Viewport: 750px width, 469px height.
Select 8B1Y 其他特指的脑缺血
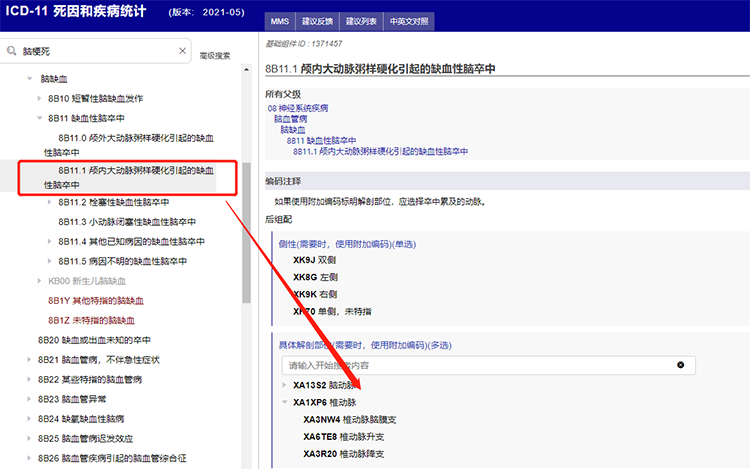pyautogui.click(x=96, y=301)
